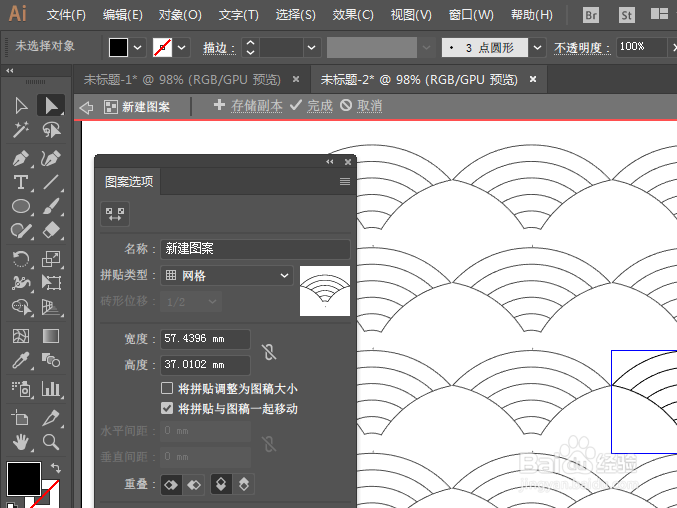
Task: Open the 对象(O) menu
Action: (180, 16)
